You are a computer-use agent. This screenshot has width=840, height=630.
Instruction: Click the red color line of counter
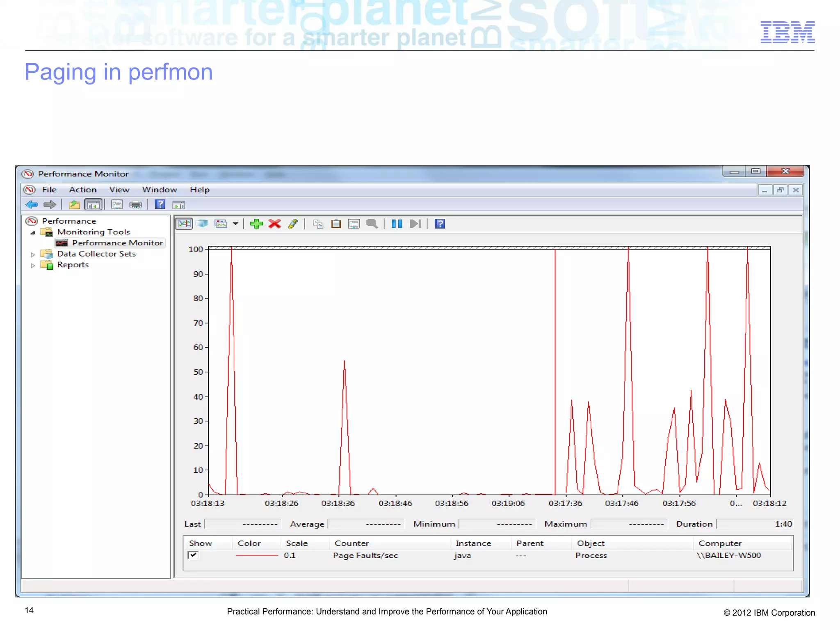[x=257, y=555]
